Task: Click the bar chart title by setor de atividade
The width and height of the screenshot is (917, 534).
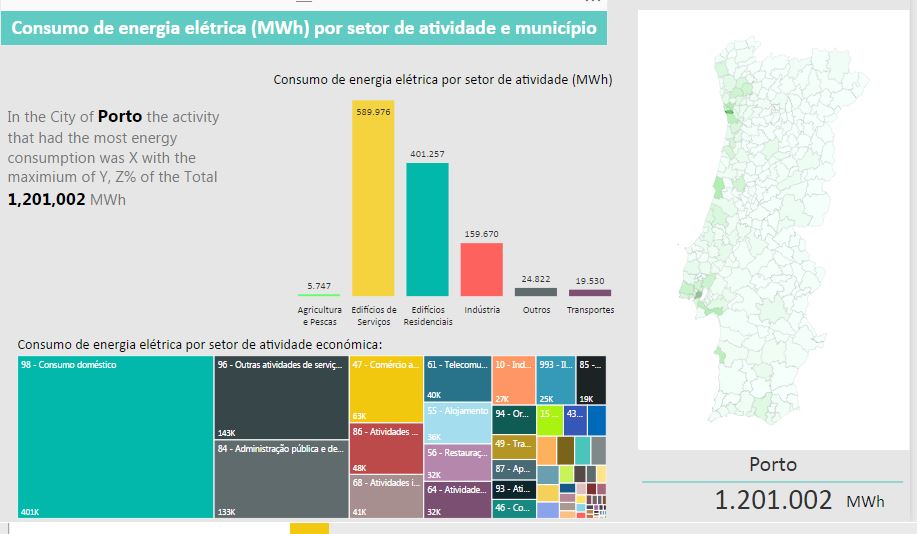Action: point(443,80)
